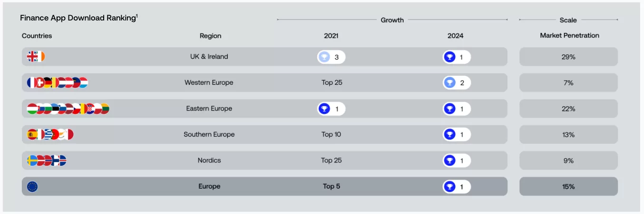Click the UK & Ireland flag icons
644x214 pixels.
36,57
